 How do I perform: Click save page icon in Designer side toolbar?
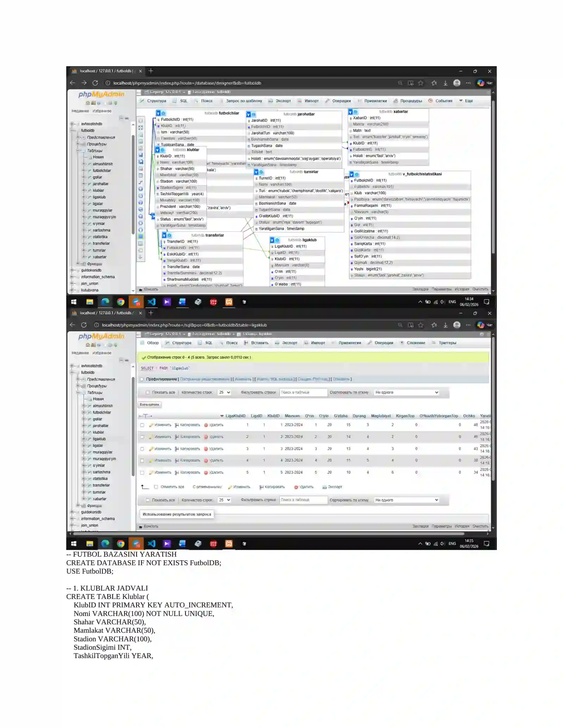click(141, 155)
